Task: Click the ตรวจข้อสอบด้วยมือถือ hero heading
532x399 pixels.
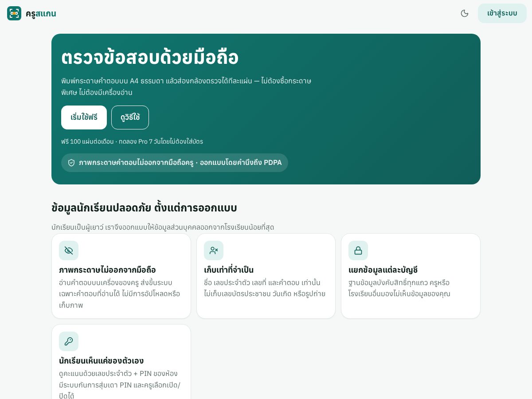Action: click(150, 58)
